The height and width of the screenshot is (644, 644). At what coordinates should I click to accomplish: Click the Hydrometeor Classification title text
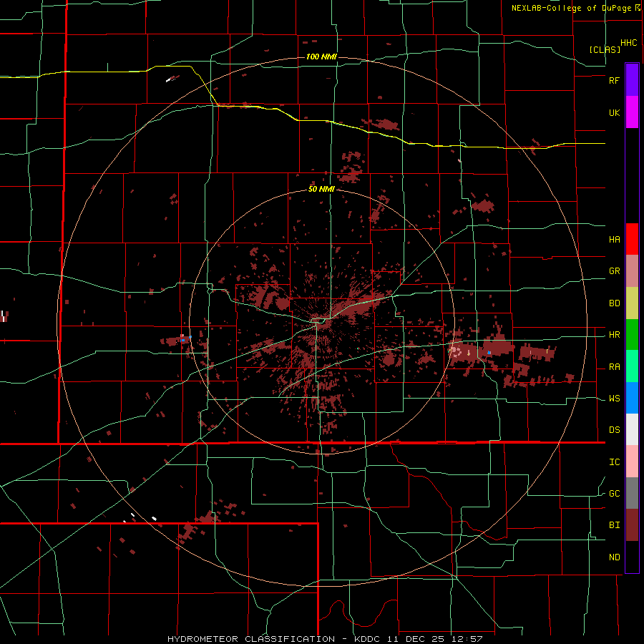[x=251, y=639]
